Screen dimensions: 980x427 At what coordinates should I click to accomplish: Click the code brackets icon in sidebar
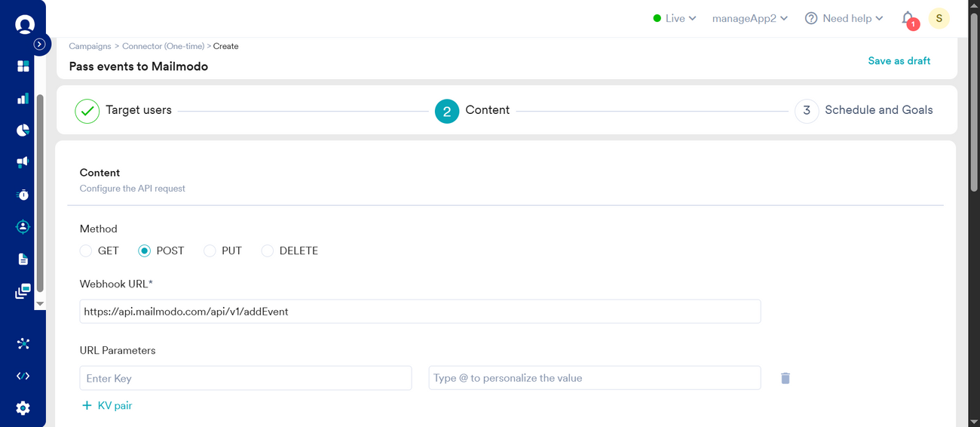tap(23, 376)
